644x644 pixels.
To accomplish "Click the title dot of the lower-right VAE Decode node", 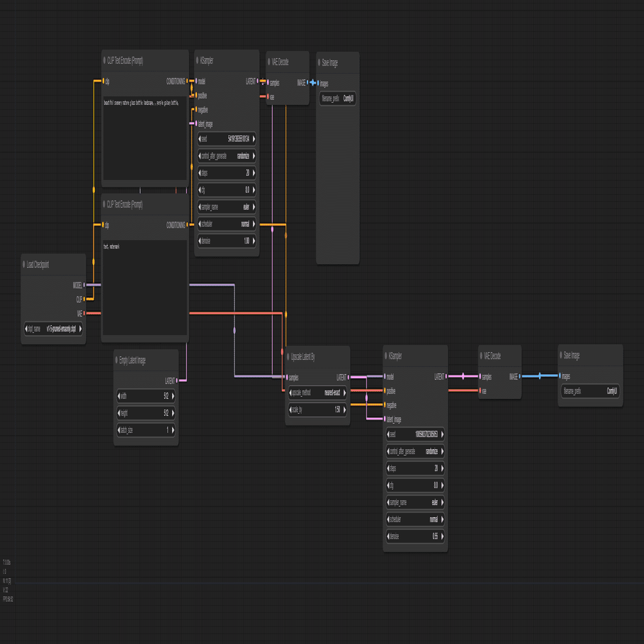I will coord(481,356).
